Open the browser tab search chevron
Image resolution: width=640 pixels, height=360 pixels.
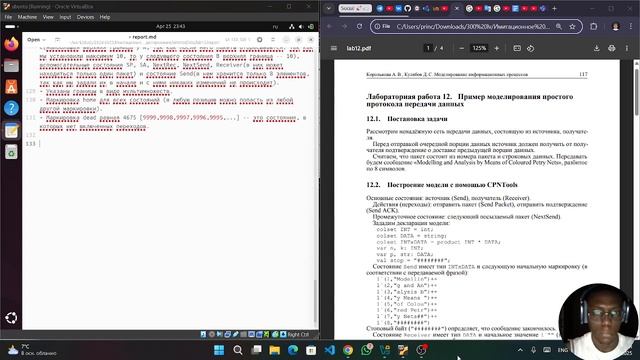(329, 8)
